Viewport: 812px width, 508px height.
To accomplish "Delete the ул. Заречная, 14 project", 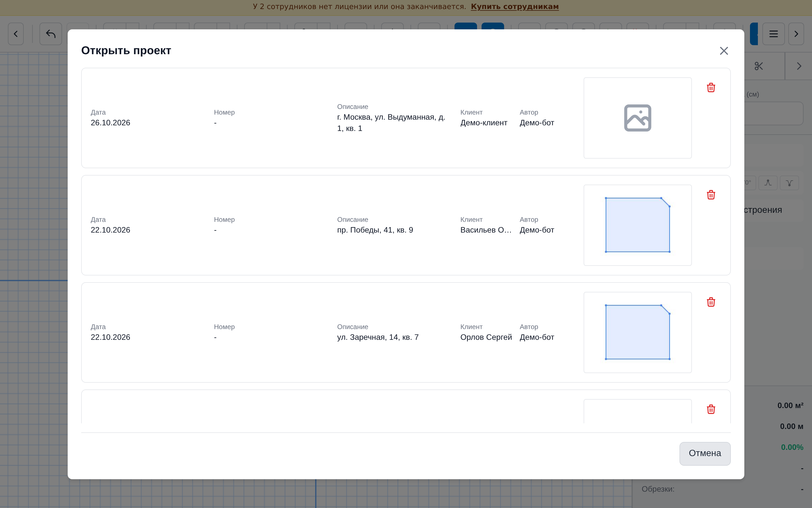I will tap(711, 302).
